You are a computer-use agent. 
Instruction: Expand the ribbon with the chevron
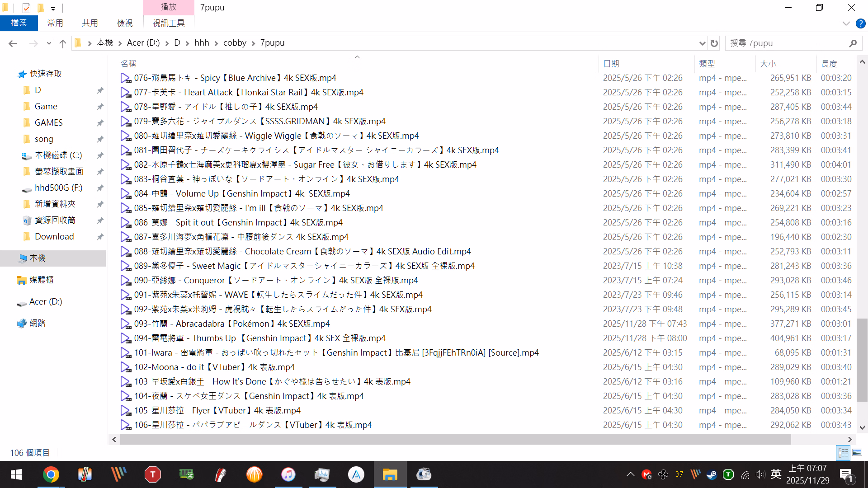pyautogui.click(x=846, y=23)
